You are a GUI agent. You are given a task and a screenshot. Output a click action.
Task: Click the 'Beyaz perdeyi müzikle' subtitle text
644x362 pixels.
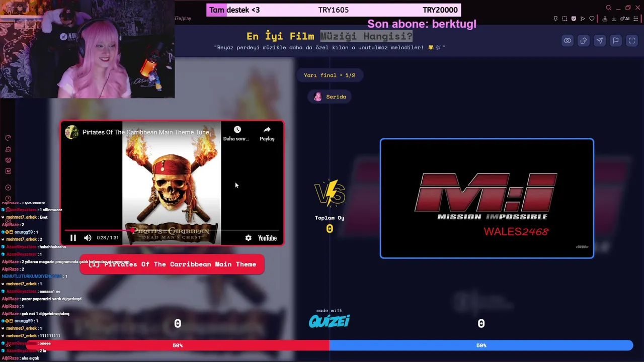[330, 47]
